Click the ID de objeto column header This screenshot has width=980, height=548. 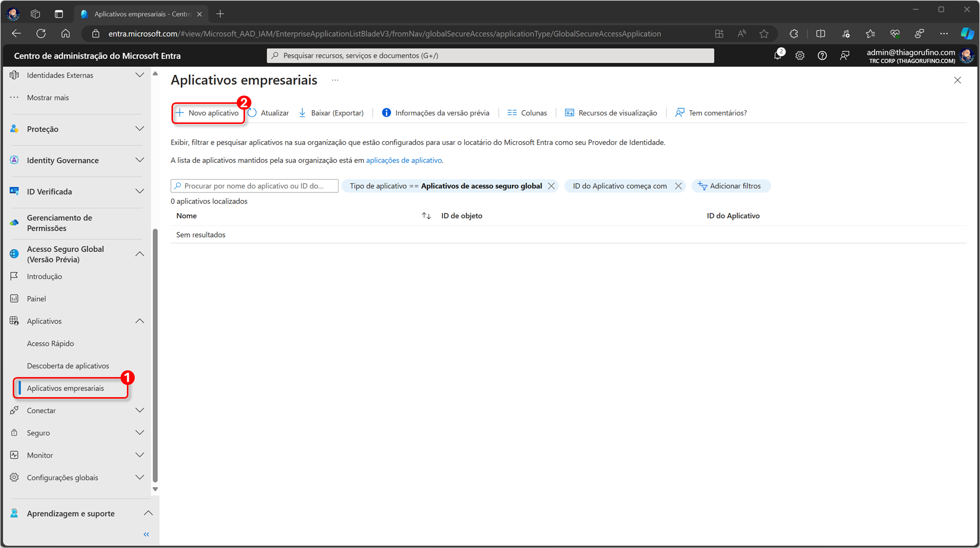tap(462, 215)
